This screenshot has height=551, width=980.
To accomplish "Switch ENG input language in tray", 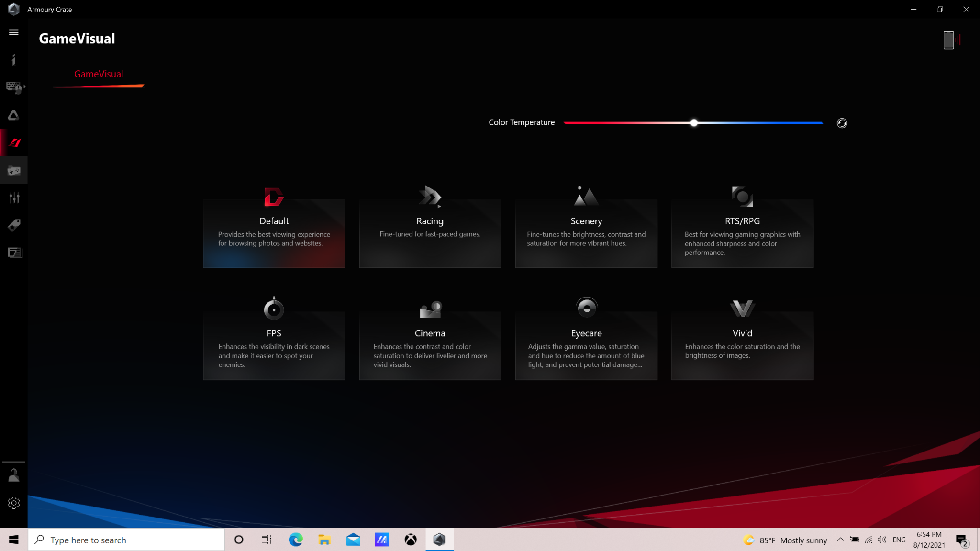I will [899, 540].
